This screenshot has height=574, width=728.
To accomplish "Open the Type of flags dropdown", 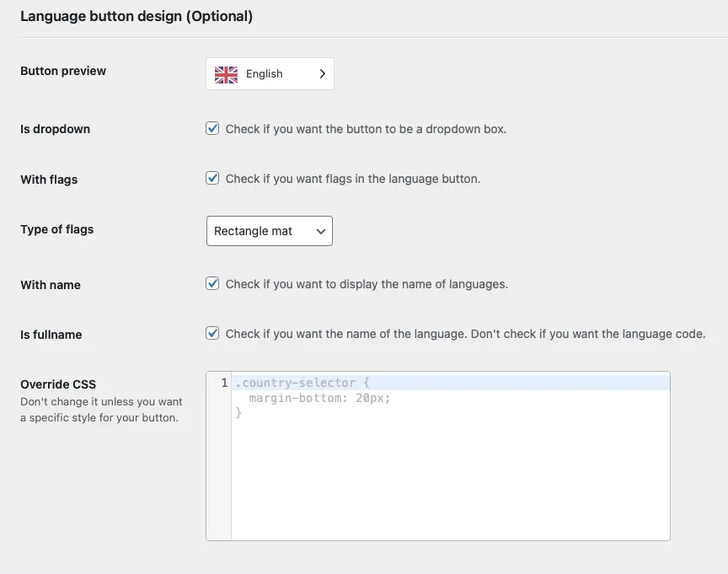I will [x=270, y=231].
